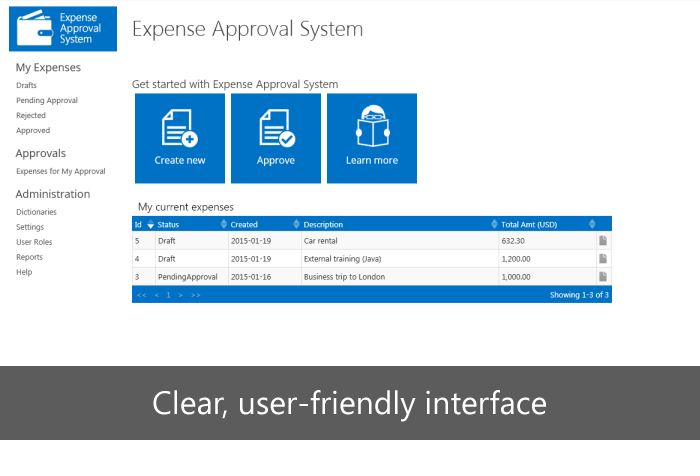Screen dimensions: 700x476
Task: Click the Showing 1-3 of 3 label
Action: pyautogui.click(x=579, y=295)
